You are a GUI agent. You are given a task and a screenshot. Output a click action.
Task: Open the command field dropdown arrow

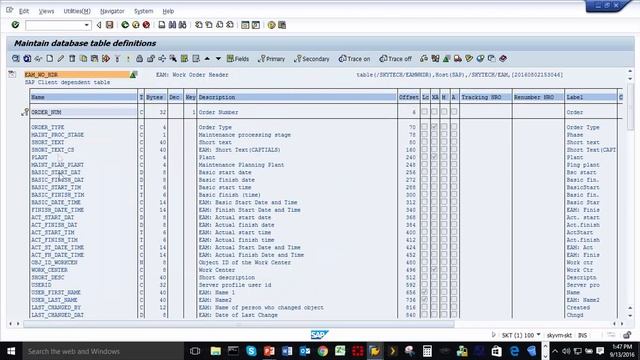pyautogui.click(x=87, y=25)
